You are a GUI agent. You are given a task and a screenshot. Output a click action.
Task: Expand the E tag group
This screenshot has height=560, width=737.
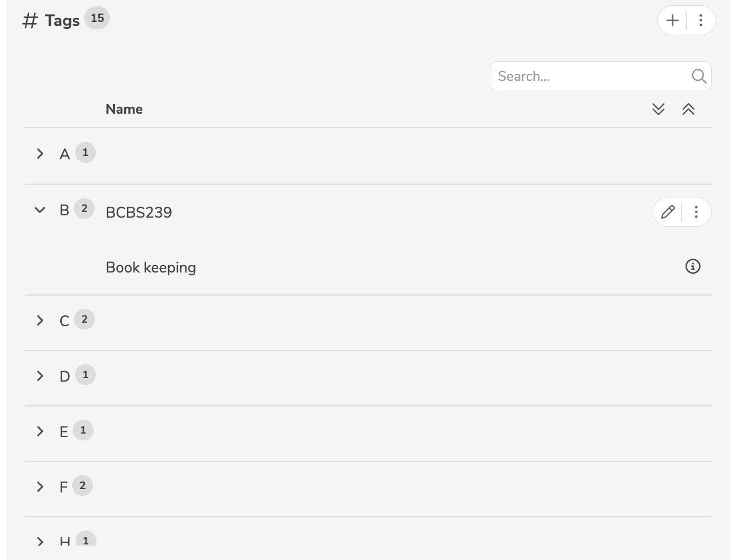point(40,431)
